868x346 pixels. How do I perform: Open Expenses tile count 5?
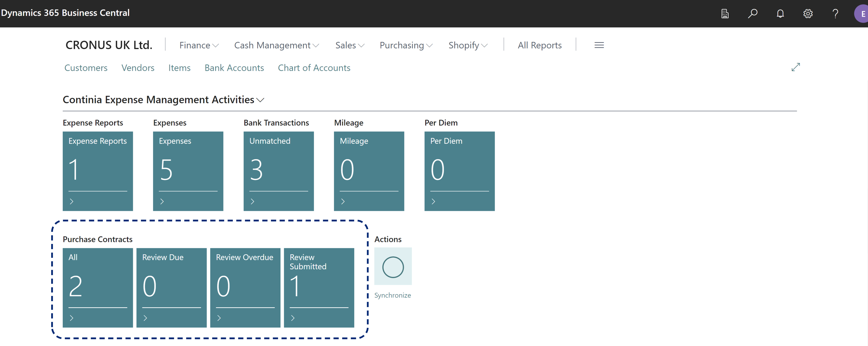188,171
